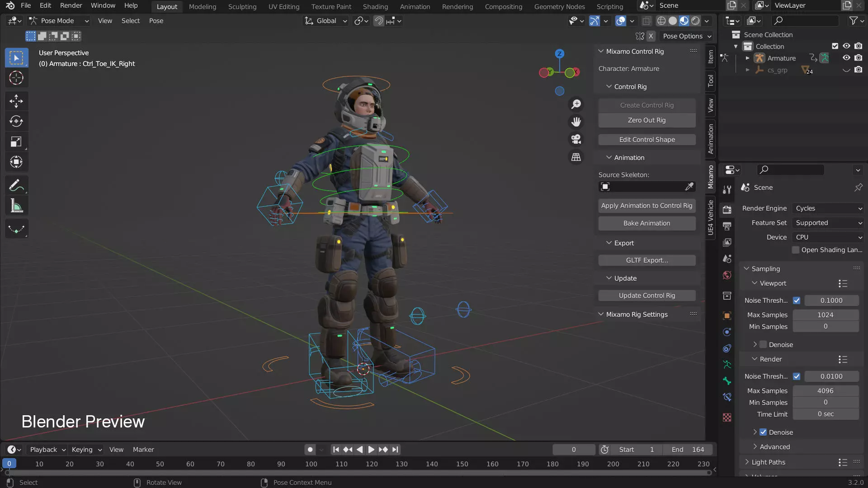Screen dimensions: 868x488
Task: Click the Time Limit 0 sec field
Action: tap(826, 414)
